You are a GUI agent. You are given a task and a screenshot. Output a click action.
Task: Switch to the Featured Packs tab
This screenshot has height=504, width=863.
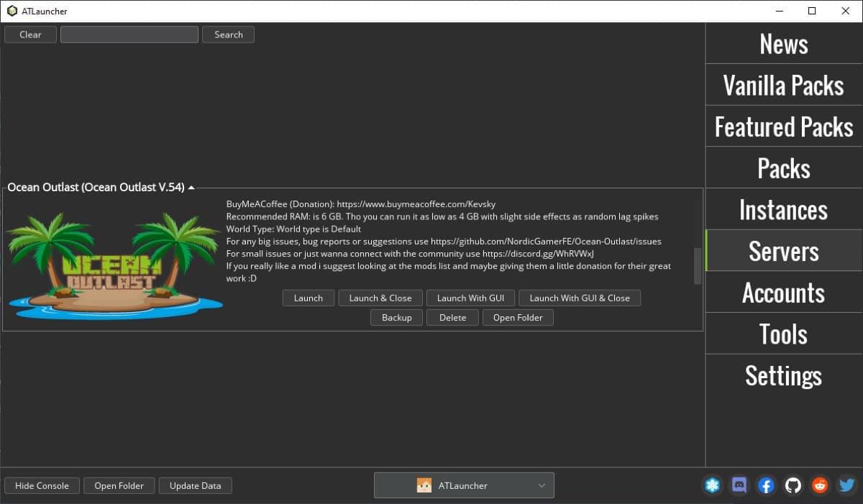click(784, 127)
